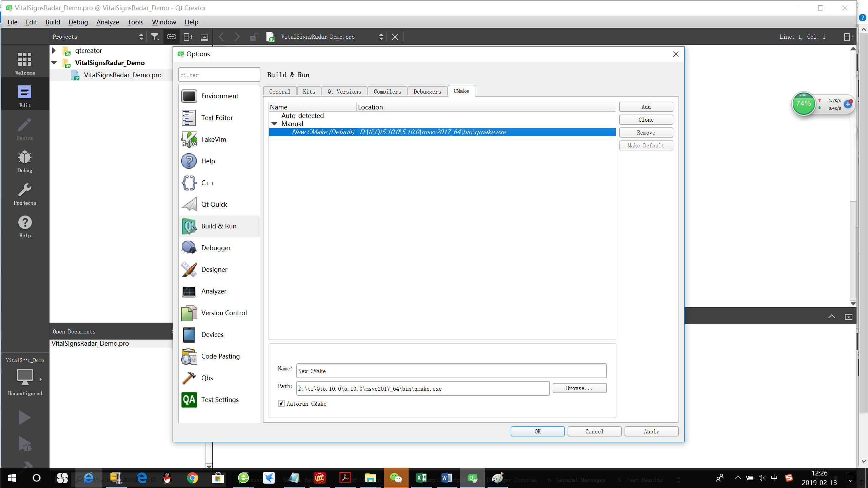Select C++ options category
This screenshot has width=868, height=488.
pyautogui.click(x=219, y=183)
